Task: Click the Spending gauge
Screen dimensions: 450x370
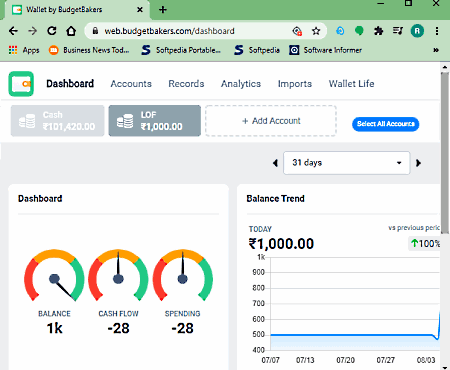Action: point(182,276)
